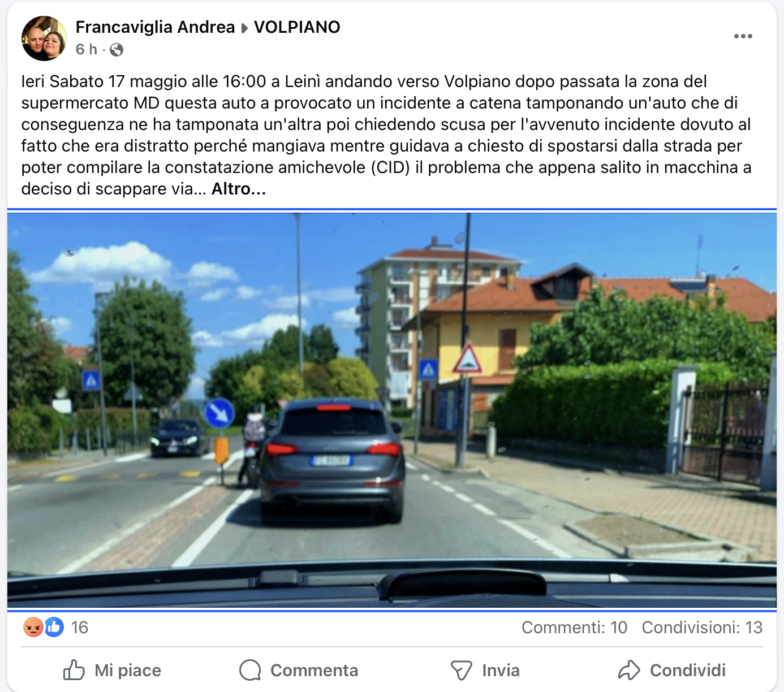Screen dimensions: 784x692
Task: Select the Commenta label
Action: pyautogui.click(x=314, y=671)
